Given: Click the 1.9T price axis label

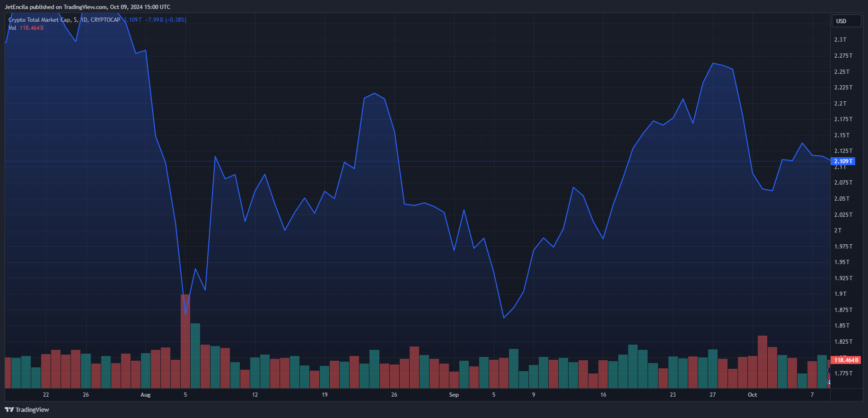Looking at the screenshot, I should [x=841, y=294].
